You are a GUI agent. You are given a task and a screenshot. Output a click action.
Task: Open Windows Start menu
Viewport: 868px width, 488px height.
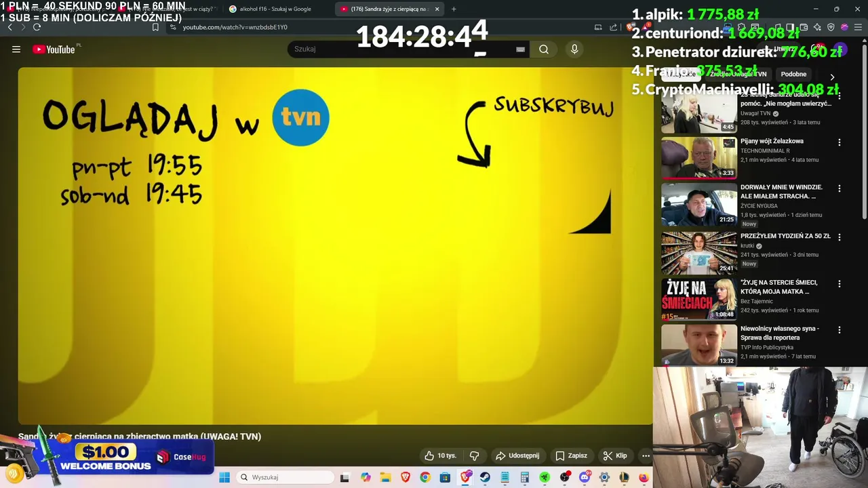pos(224,477)
